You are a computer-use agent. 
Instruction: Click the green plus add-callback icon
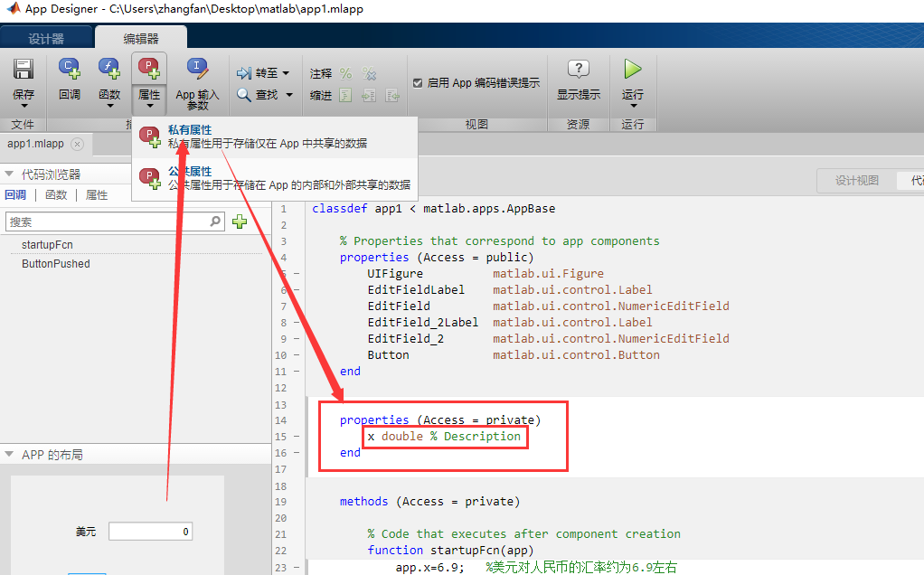[x=240, y=222]
